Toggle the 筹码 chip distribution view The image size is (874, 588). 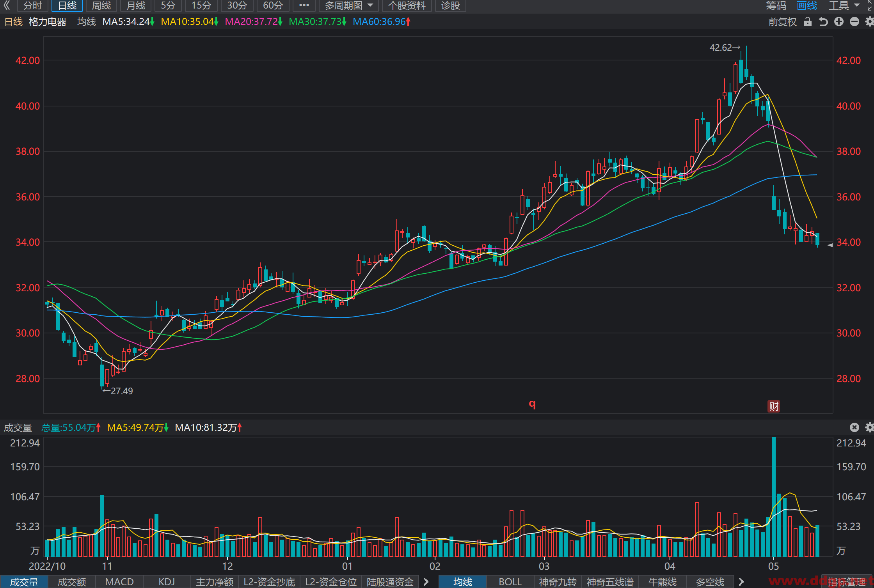(776, 5)
